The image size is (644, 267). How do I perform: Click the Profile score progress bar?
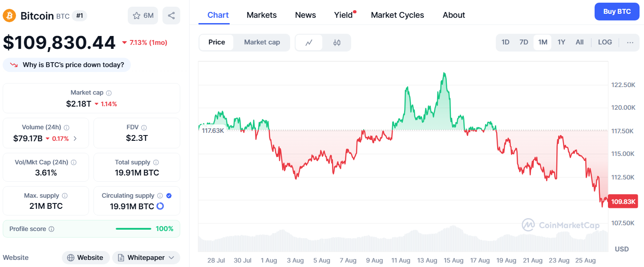133,228
